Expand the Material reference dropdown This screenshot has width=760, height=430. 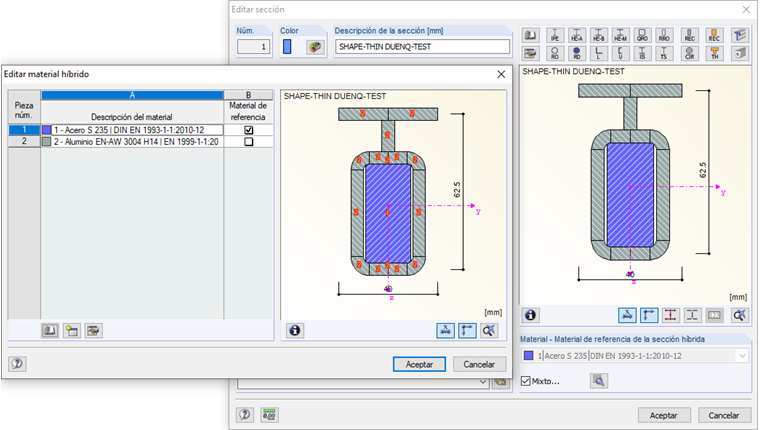[x=743, y=356]
